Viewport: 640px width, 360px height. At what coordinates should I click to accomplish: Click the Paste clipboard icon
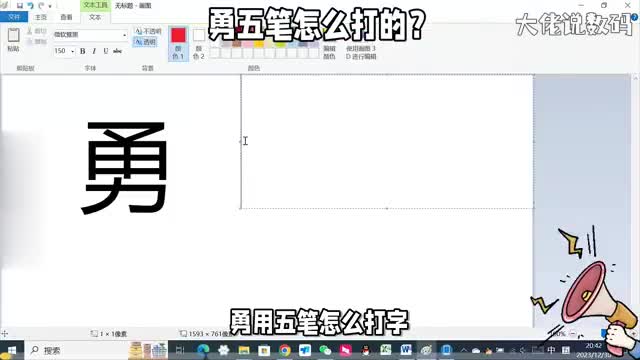pos(13,35)
